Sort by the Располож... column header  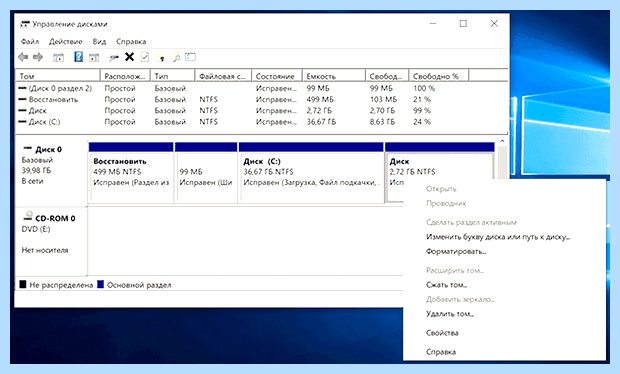point(125,76)
